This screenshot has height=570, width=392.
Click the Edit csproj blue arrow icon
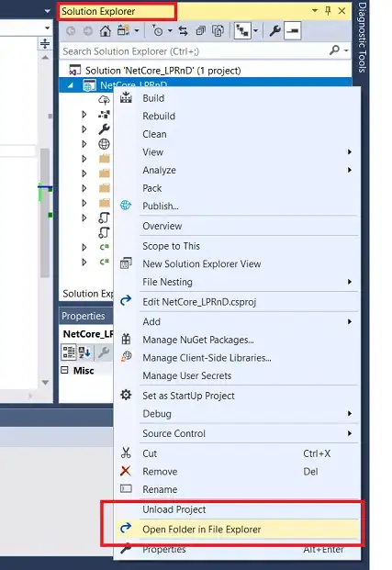126,301
